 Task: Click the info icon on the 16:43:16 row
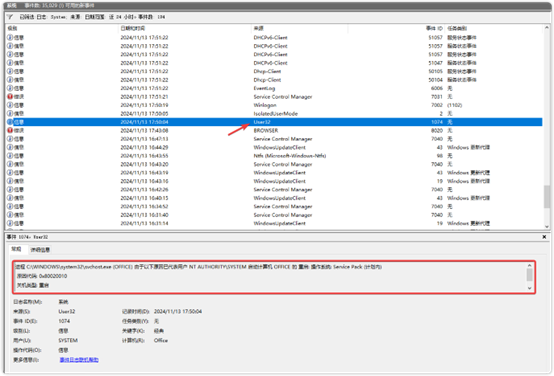[10, 181]
